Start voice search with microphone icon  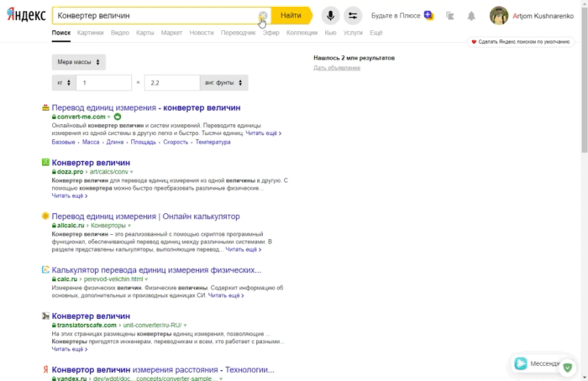coord(330,15)
